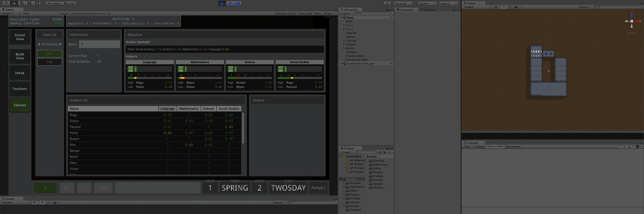644x214 pixels.
Task: Open the Cloud services icon
Action: (x=388, y=3)
